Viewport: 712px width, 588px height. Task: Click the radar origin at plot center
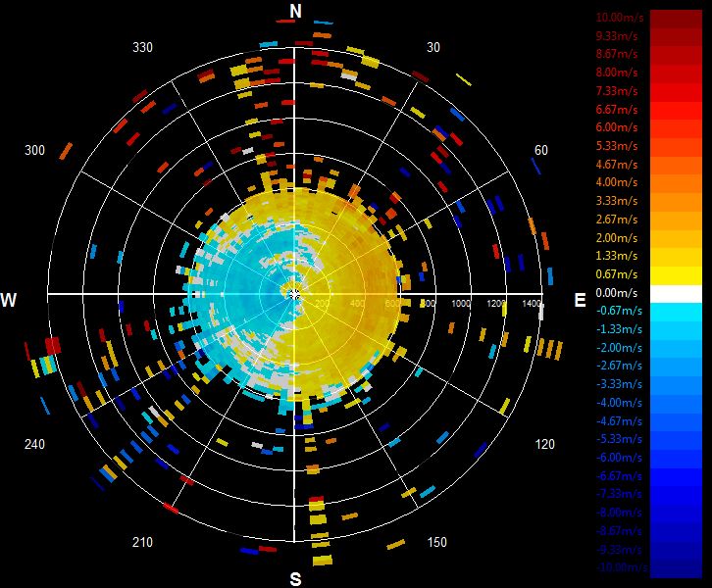pos(294,294)
